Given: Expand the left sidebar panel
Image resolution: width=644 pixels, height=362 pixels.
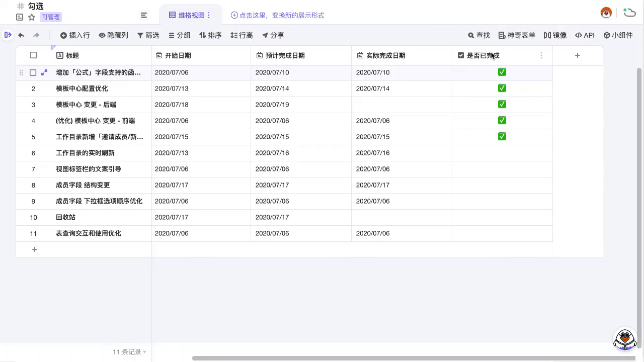Looking at the screenshot, I should 8,35.
